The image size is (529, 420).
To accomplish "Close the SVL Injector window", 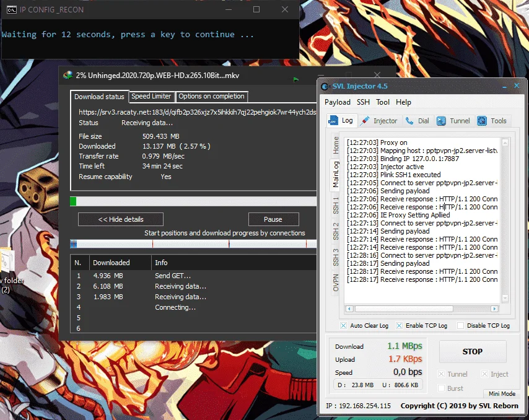I will tap(517, 85).
